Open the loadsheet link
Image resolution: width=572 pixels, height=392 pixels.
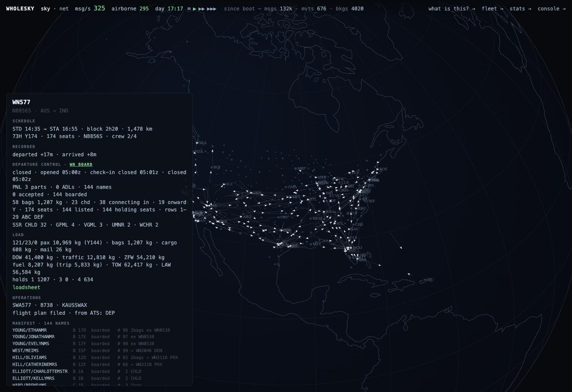(26, 287)
